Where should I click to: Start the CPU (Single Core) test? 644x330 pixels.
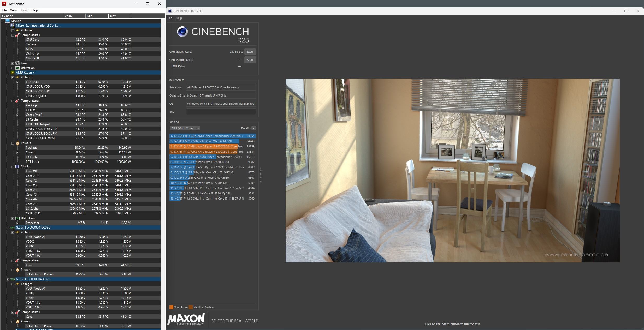[250, 60]
